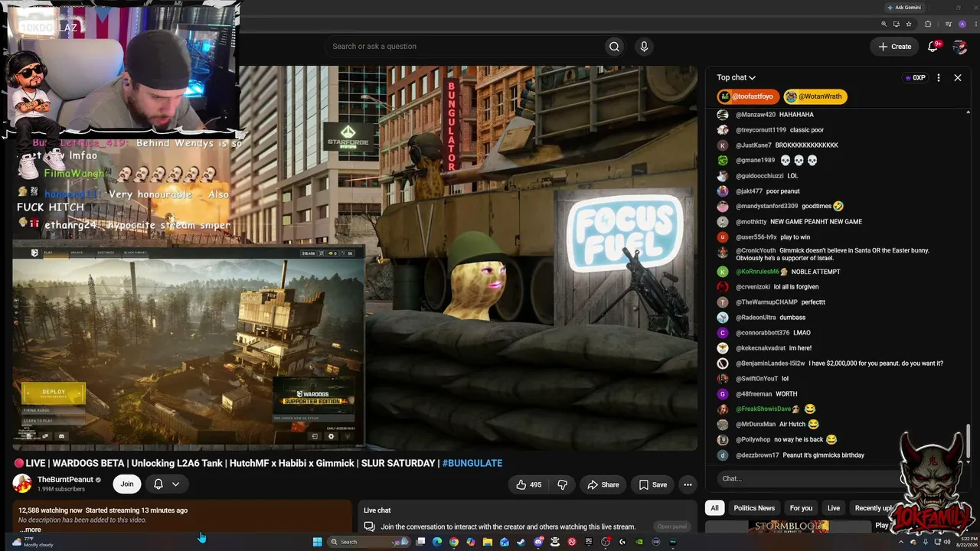Click @Manzaw420 chat username

click(756, 115)
